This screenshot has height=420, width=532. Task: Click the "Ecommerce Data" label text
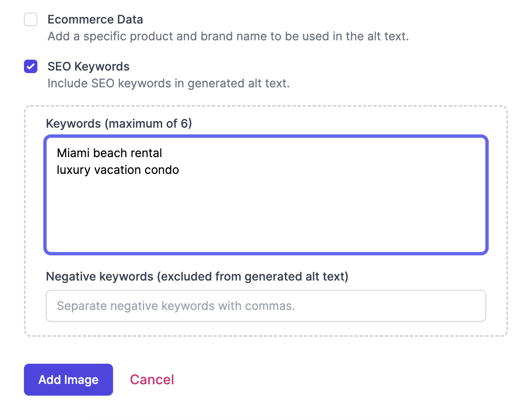(x=95, y=19)
